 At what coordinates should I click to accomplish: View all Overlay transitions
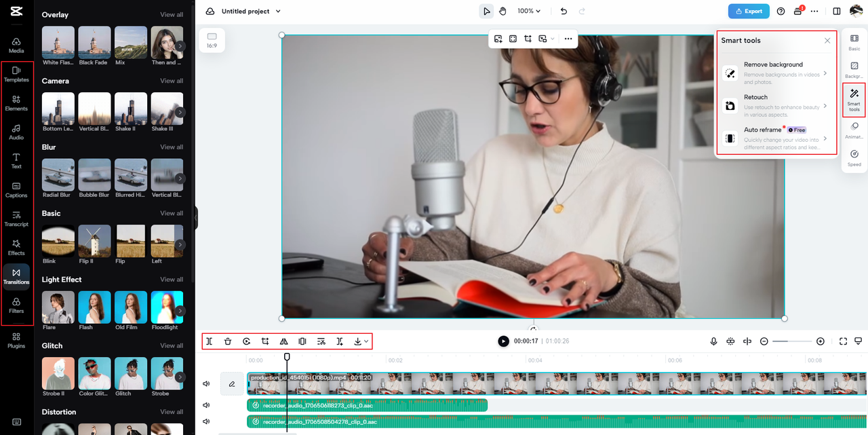[172, 14]
